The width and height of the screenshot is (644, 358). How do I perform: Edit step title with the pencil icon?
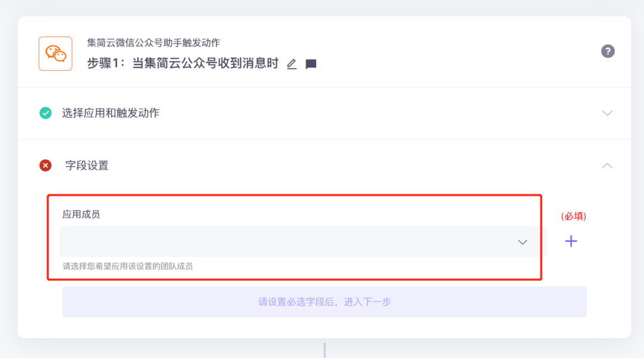pos(292,64)
